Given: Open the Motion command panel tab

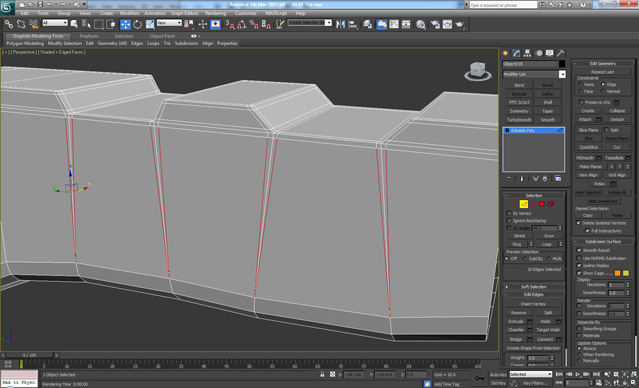Looking at the screenshot, I should 539,53.
